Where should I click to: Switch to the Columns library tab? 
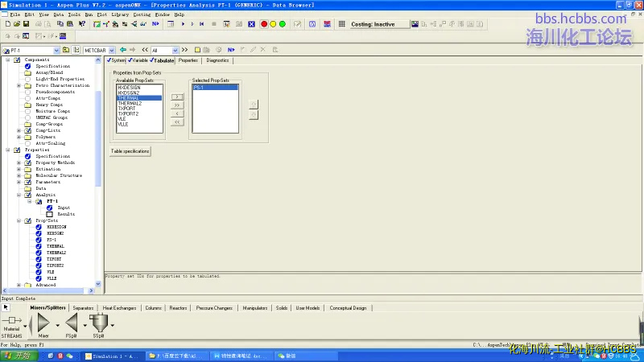point(153,308)
